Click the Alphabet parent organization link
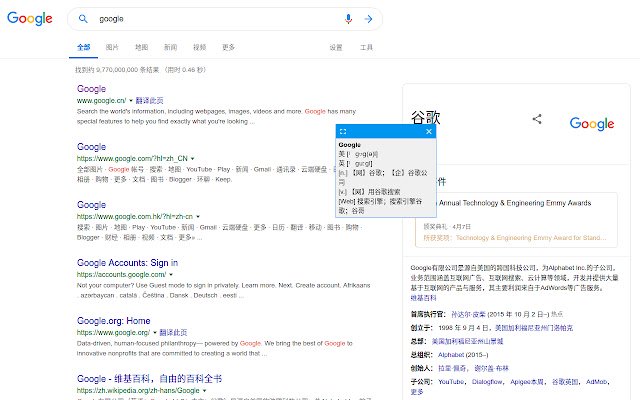 tap(451, 355)
